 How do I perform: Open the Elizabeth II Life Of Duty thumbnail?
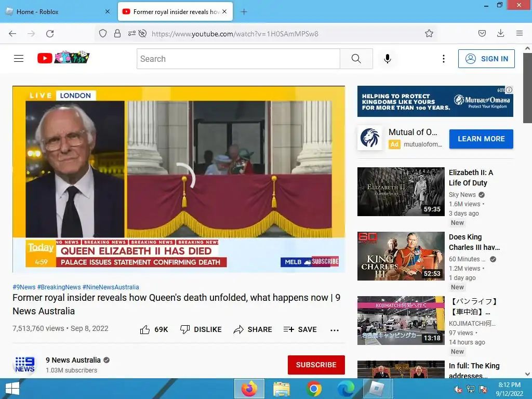click(401, 191)
